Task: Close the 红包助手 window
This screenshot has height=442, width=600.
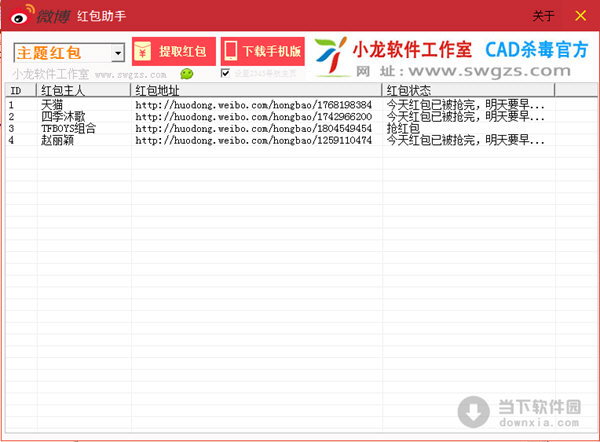Action: point(580,16)
